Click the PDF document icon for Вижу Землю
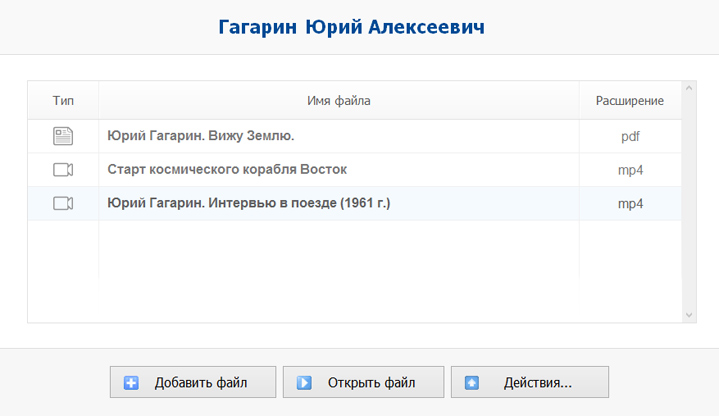This screenshot has width=719, height=416. (x=63, y=136)
